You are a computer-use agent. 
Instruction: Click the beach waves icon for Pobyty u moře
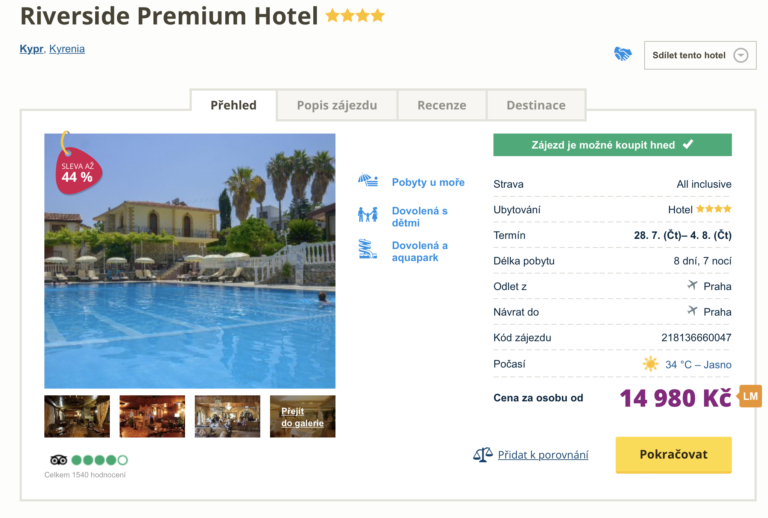(368, 182)
